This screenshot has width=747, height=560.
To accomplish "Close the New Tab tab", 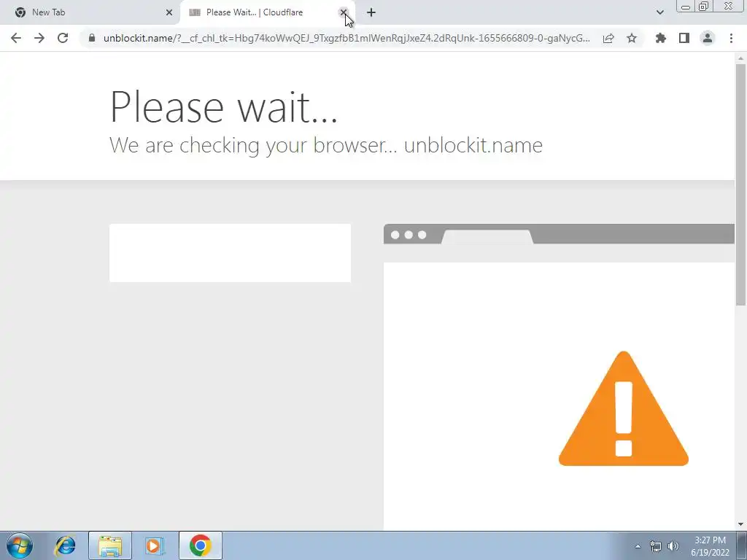I will pyautogui.click(x=169, y=12).
